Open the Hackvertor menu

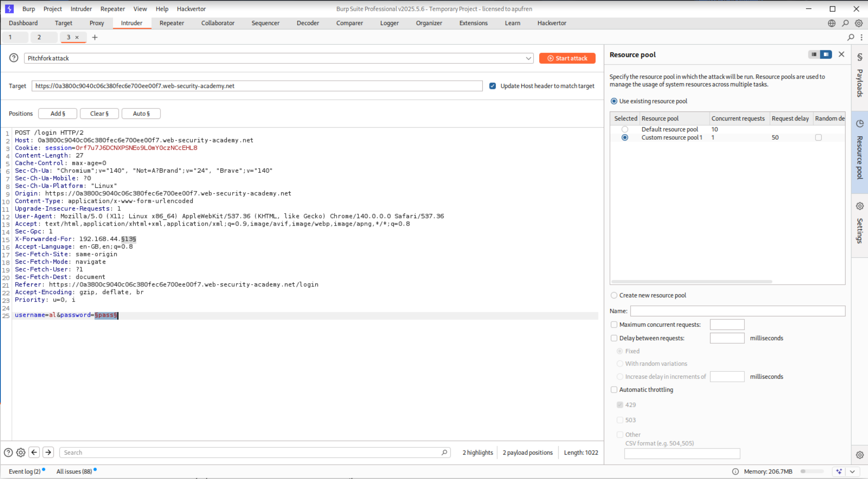click(x=191, y=9)
